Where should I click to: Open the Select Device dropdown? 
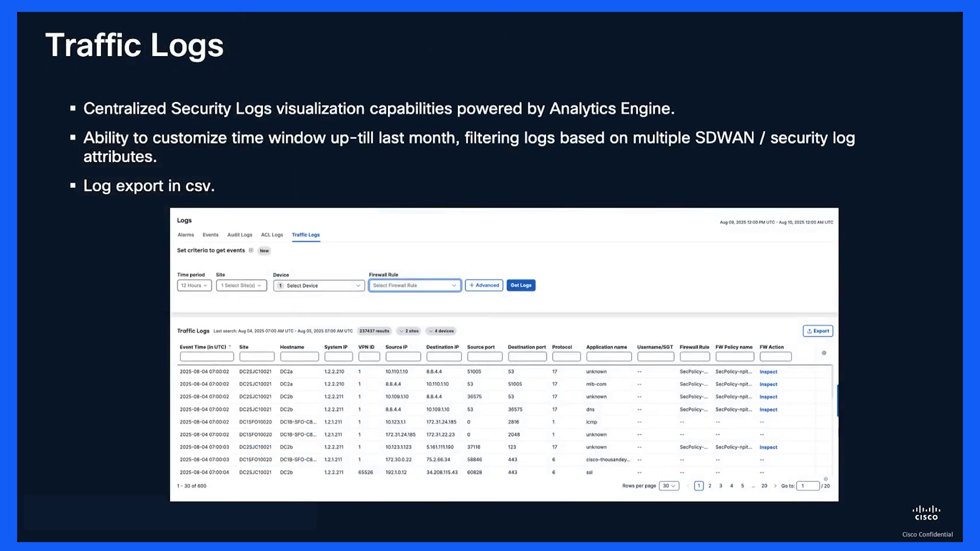pyautogui.click(x=319, y=286)
